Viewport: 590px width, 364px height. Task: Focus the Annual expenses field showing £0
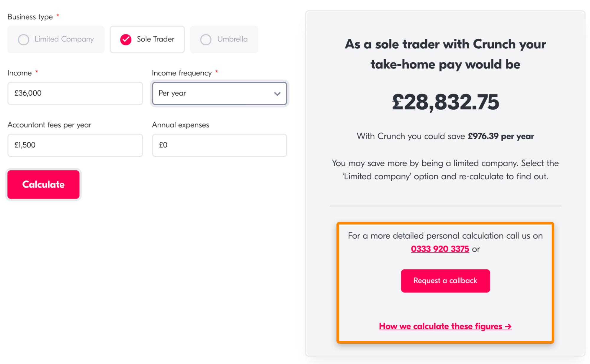click(x=219, y=145)
